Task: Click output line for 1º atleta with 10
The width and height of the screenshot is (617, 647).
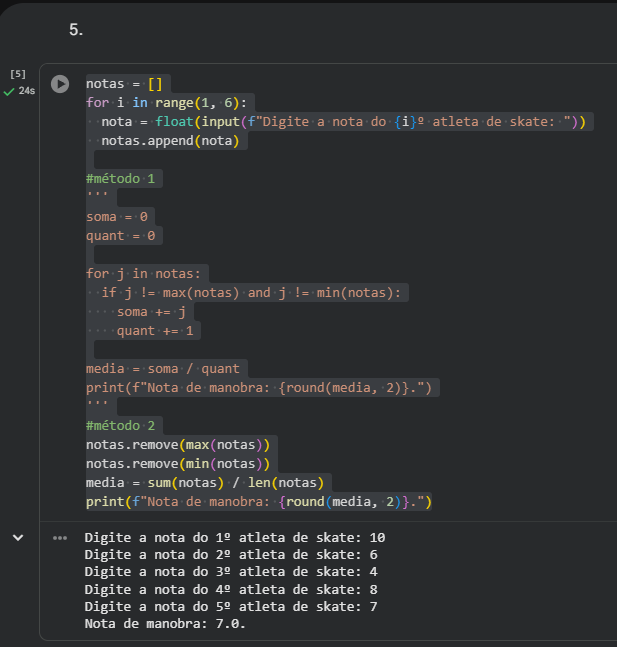Action: coord(235,538)
